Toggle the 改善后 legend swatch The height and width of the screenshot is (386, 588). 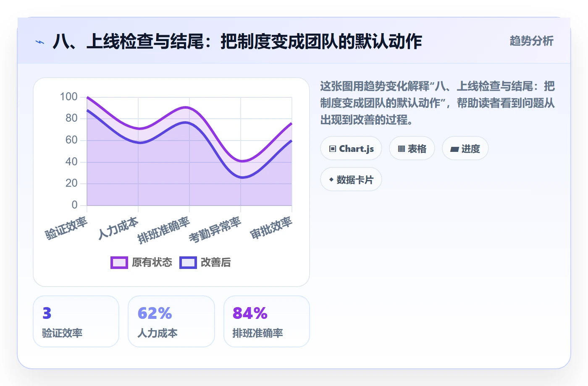pos(188,263)
